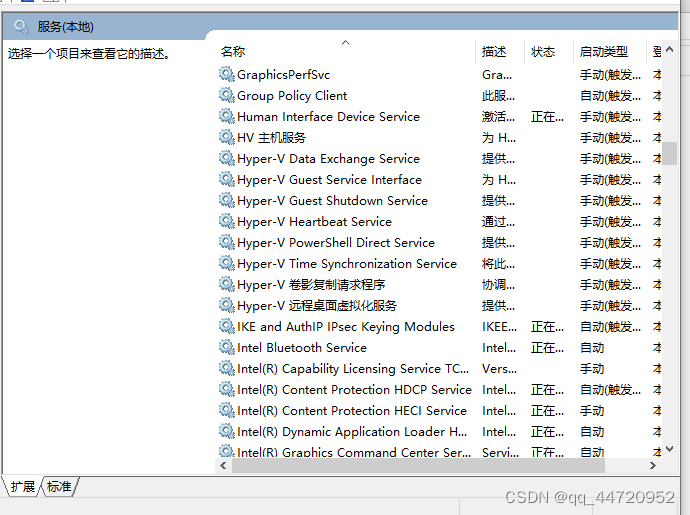Click the horizontal scrollbar left arrow
Viewport: 690px width, 515px height.
[x=223, y=465]
